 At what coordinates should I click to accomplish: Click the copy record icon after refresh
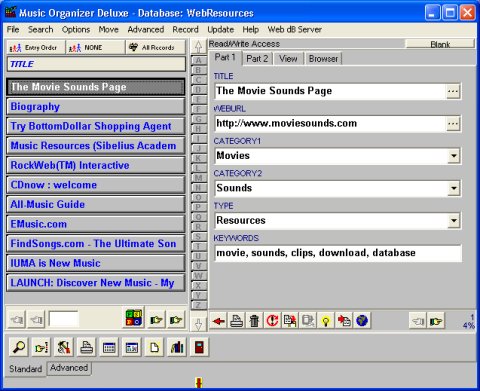(290, 321)
